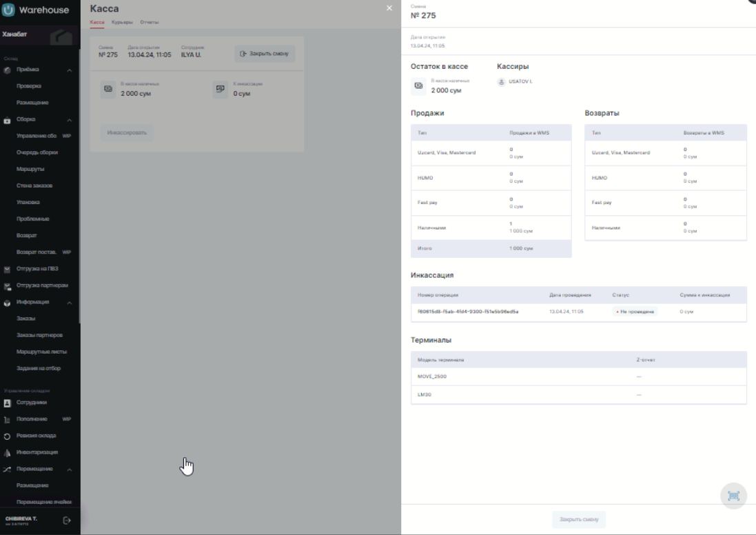Click the logout icon next to CHIBIREVA T.
The height and width of the screenshot is (535, 756).
pyautogui.click(x=67, y=520)
